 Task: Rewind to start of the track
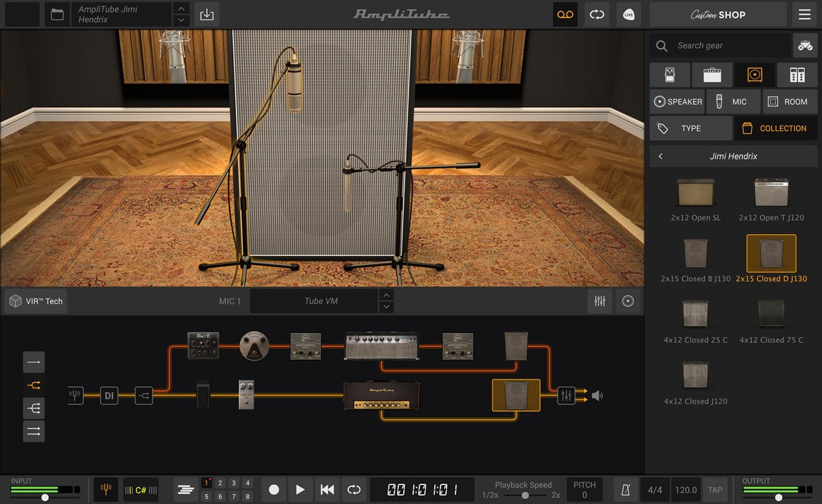pos(327,490)
